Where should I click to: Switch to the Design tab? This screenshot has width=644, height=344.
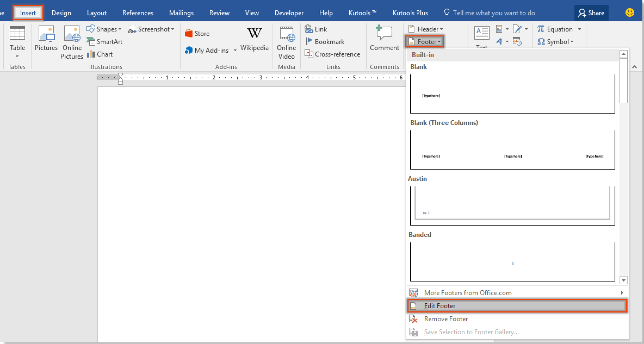(62, 13)
